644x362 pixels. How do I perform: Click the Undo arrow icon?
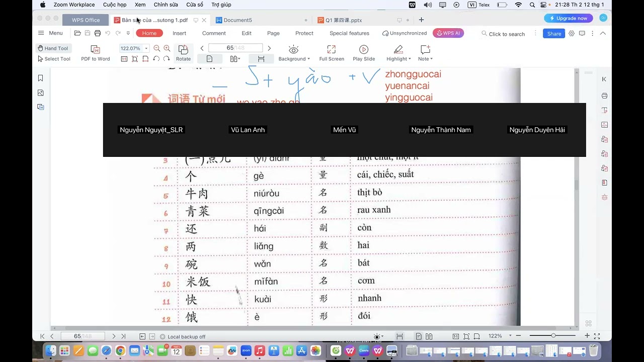pyautogui.click(x=108, y=33)
